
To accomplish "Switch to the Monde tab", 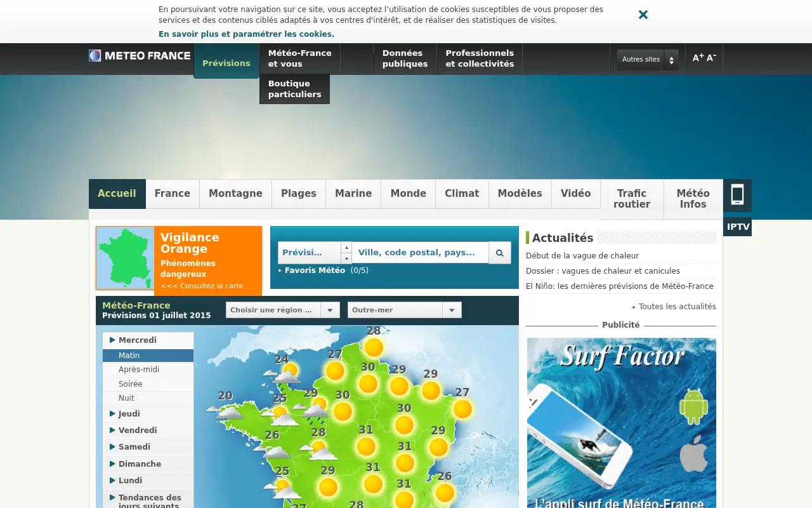I will [409, 194].
